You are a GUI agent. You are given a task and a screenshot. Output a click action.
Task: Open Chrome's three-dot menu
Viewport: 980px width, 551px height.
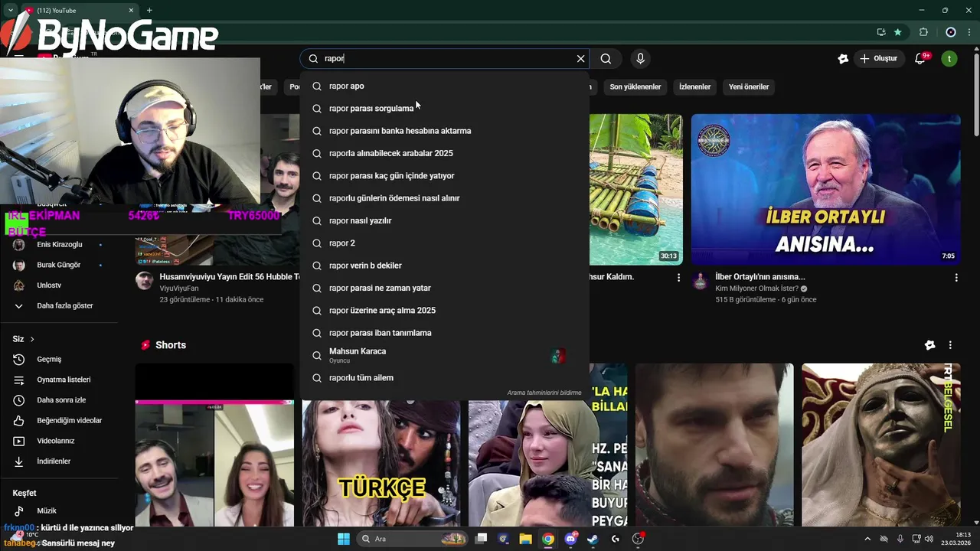pos(969,32)
